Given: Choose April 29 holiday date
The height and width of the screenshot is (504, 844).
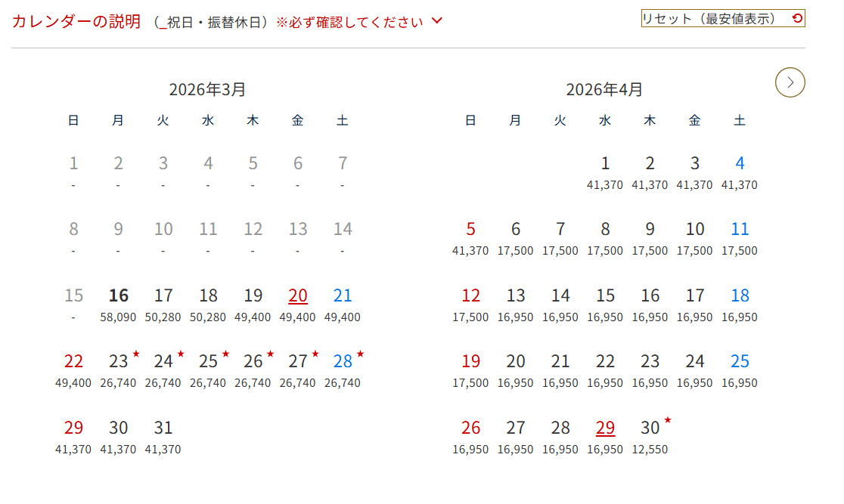Looking at the screenshot, I should [605, 435].
